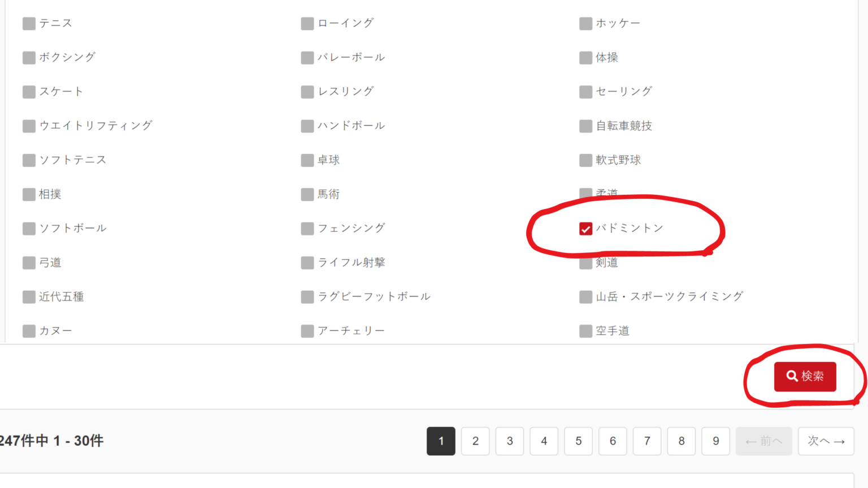The width and height of the screenshot is (868, 488).
Task: Open results page 5
Action: [578, 441]
